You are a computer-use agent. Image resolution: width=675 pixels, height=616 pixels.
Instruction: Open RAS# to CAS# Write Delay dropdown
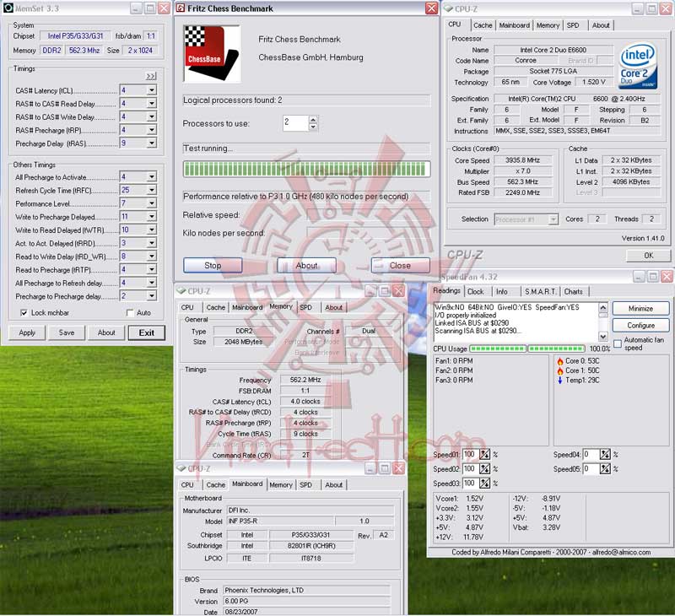[152, 116]
